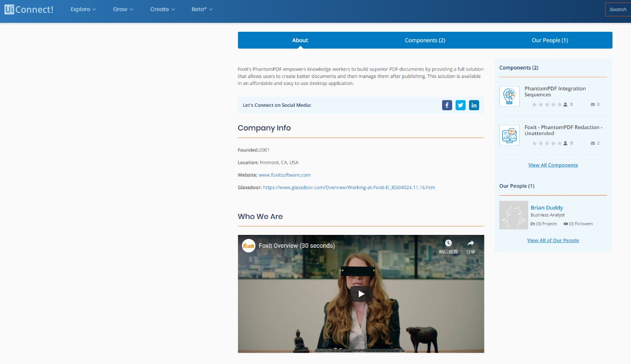Viewport: 631px width, 364px height.
Task: Click the 'Founded:2001' text
Action: coord(253,150)
